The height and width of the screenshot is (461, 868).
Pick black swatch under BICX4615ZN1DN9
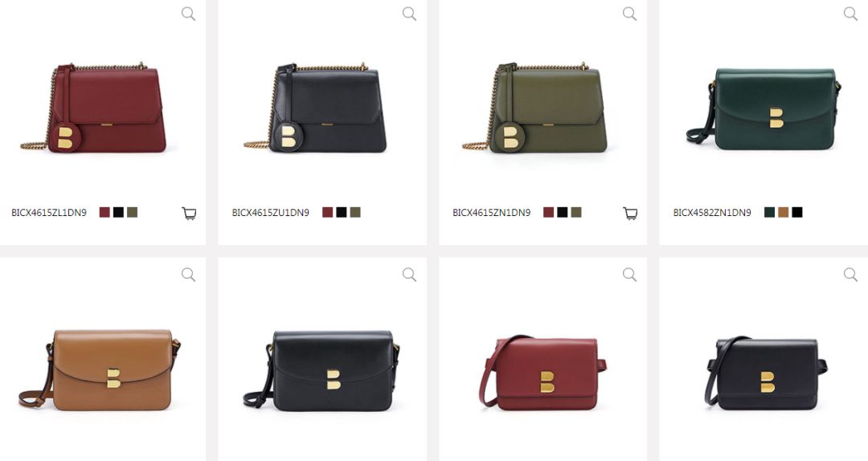[x=563, y=213]
